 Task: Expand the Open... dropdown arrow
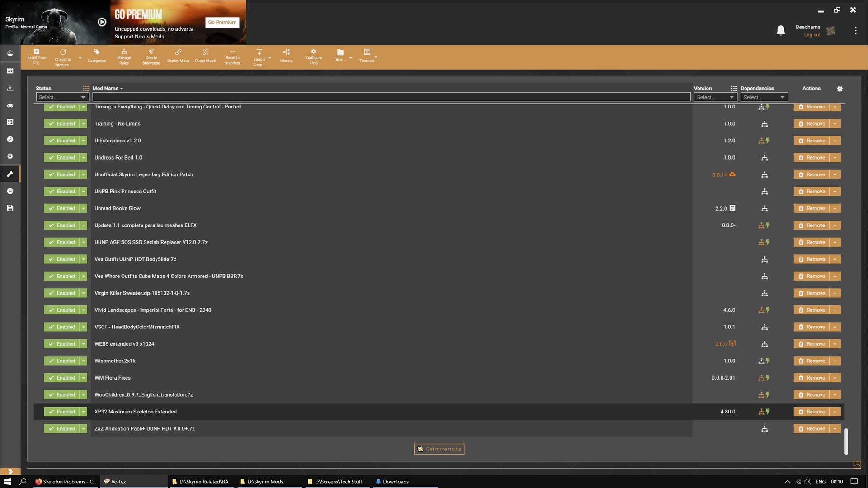(350, 58)
